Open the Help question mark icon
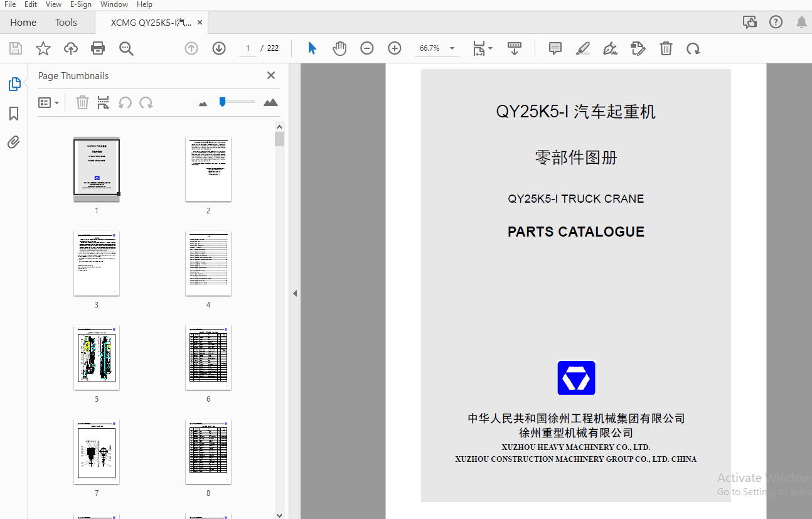This screenshot has width=812, height=519. point(776,23)
